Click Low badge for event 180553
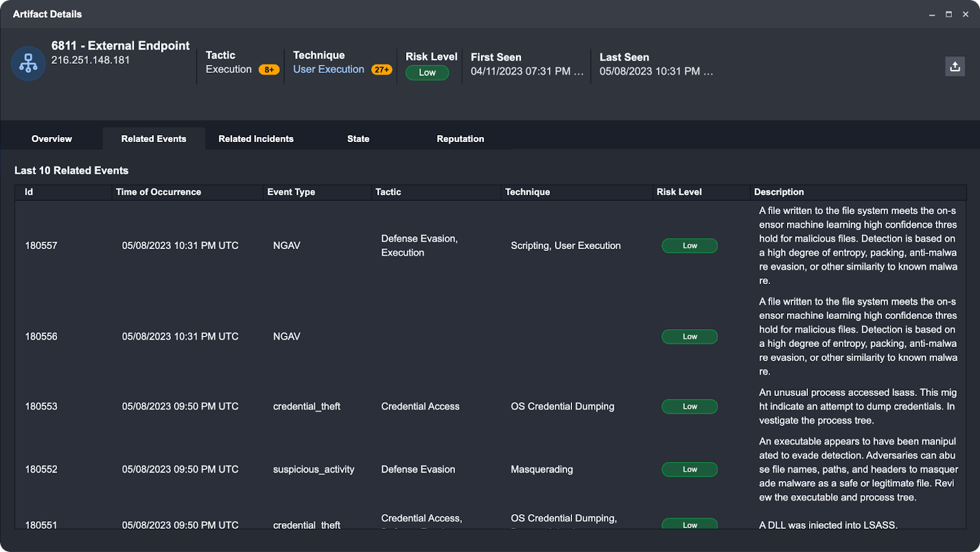This screenshot has width=980, height=552. 689,406
